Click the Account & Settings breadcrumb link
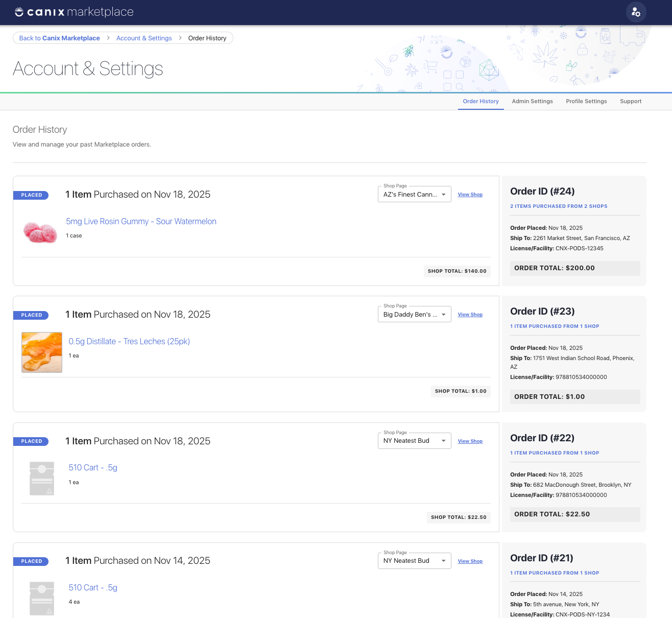 [x=144, y=38]
